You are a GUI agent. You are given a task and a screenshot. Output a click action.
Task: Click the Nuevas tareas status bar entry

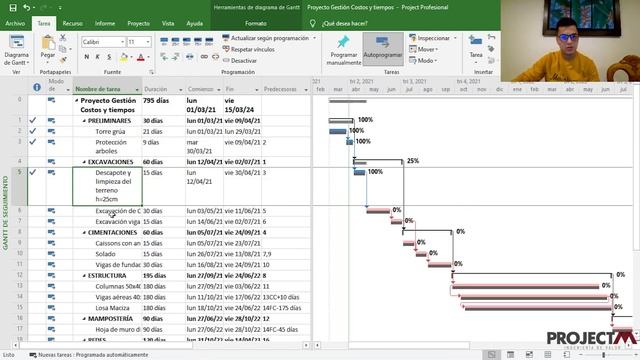[89, 355]
